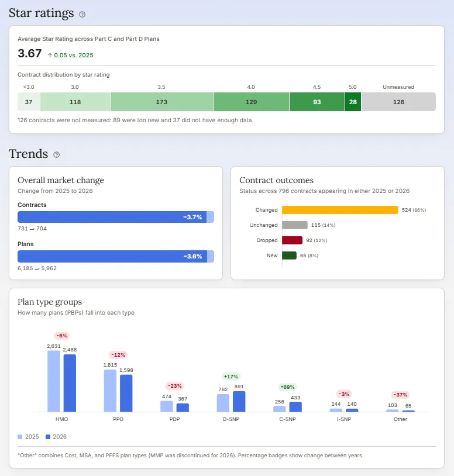This screenshot has width=454, height=476.
Task: Click the 2025 legend swatch
Action: coord(20,437)
